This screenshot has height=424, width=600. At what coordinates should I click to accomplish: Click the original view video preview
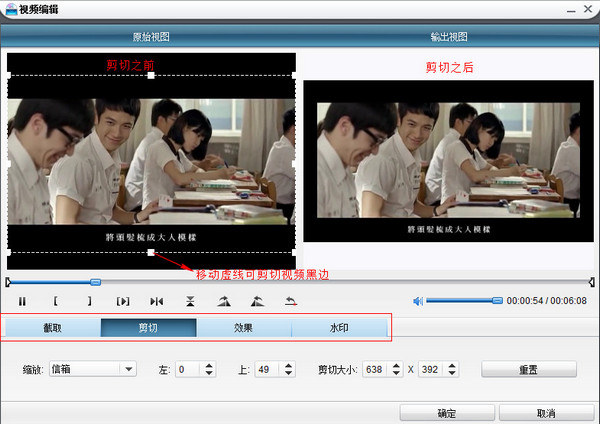pos(151,161)
